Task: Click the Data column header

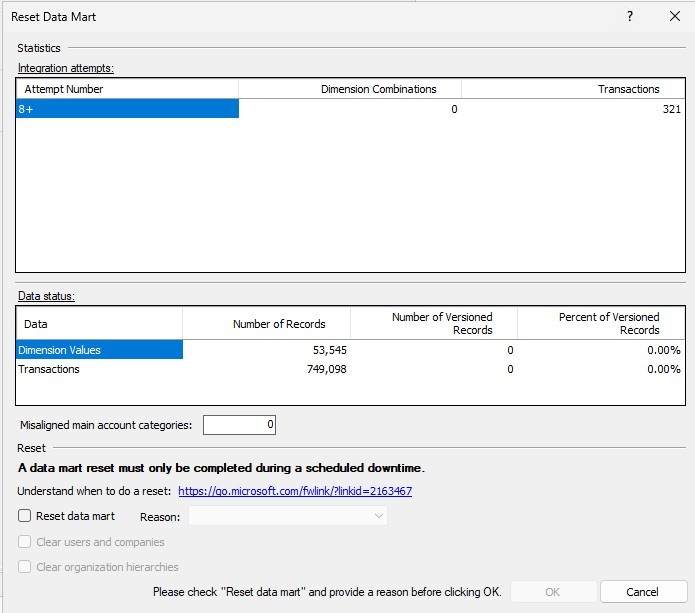Action: tap(99, 324)
